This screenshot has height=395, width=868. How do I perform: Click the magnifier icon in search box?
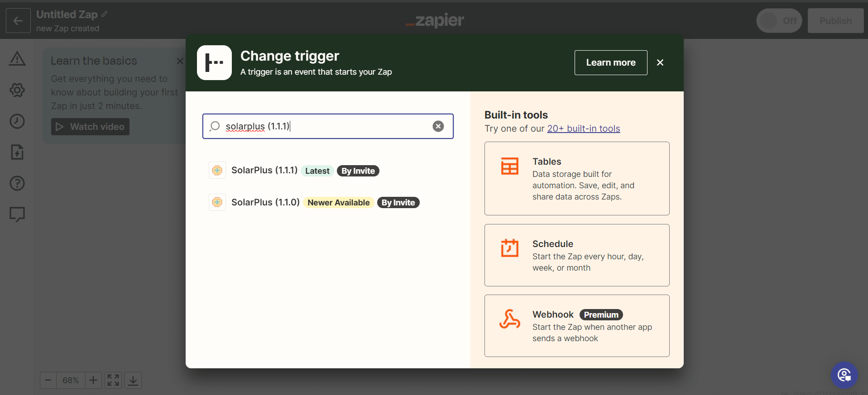click(215, 126)
